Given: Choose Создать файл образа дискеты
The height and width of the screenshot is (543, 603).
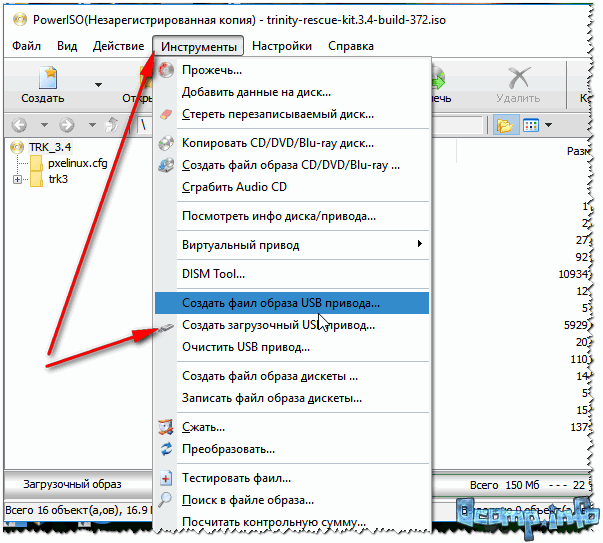Looking at the screenshot, I should 292,376.
